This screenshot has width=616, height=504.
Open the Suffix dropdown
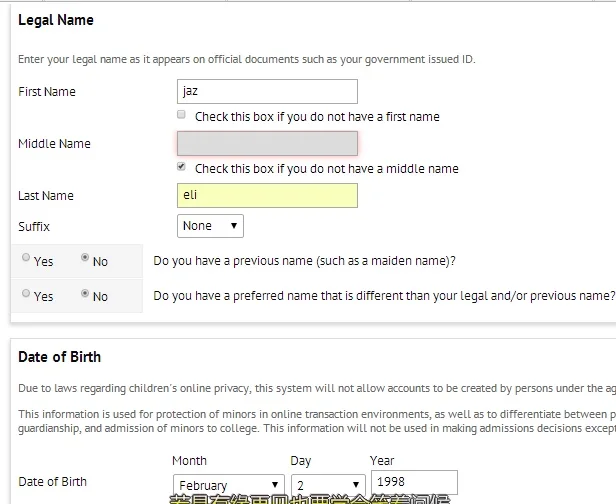[210, 226]
